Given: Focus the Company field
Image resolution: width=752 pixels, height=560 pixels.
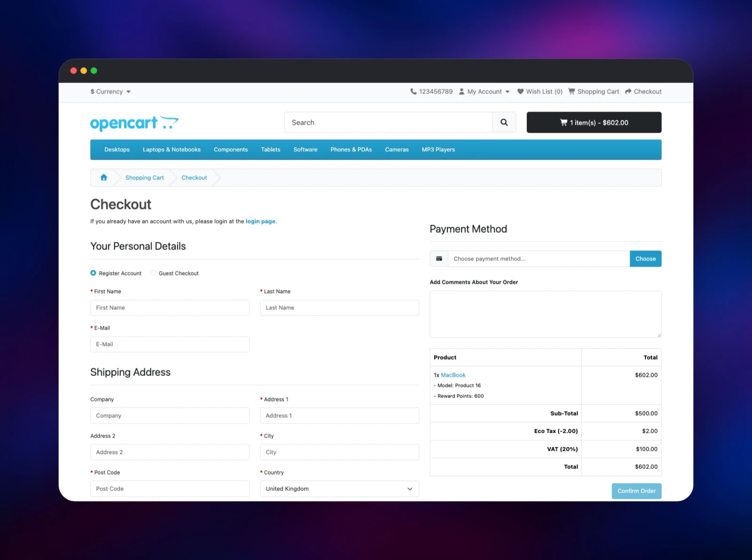Looking at the screenshot, I should click(170, 416).
